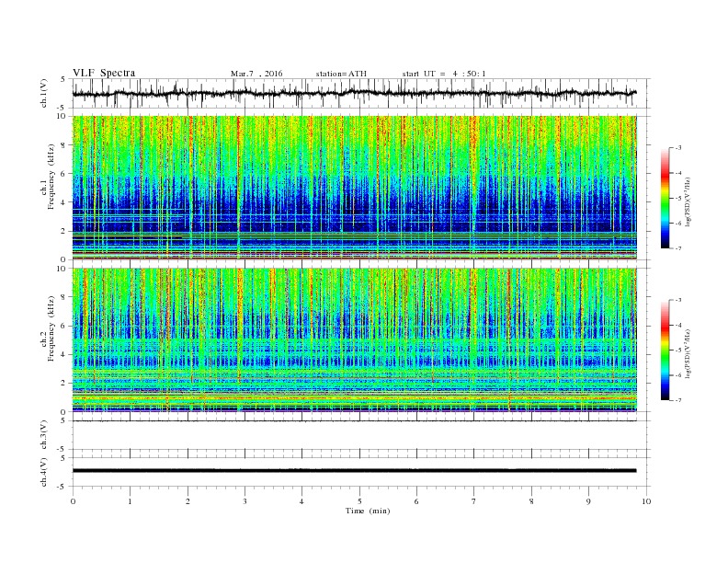The height and width of the screenshot is (563, 728).
Task: Click the ch.1 waveform trace panel
Action: point(360,93)
